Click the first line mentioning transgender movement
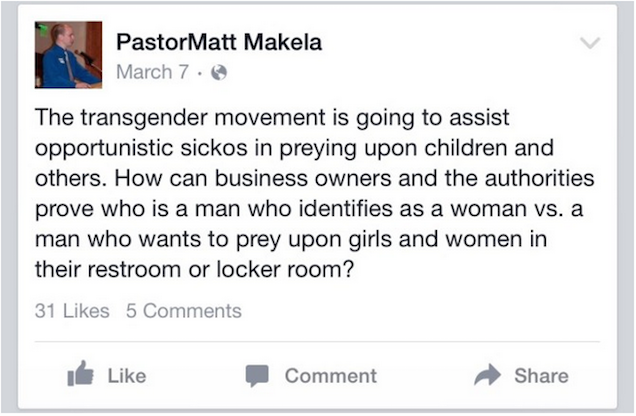This screenshot has height=416, width=636. [x=272, y=118]
